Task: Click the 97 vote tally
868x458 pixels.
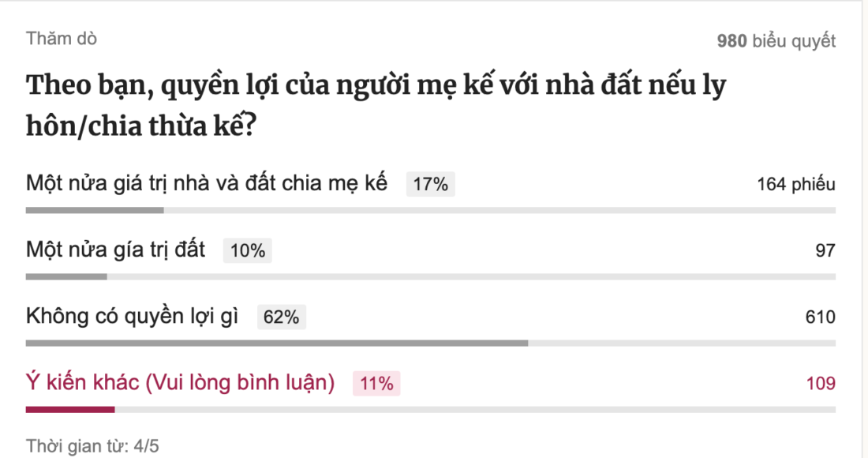Action: coord(827,250)
